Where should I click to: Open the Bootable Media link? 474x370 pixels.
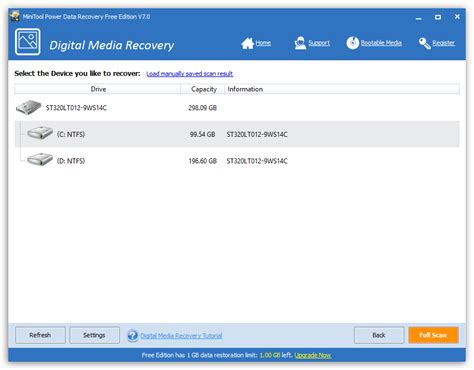click(381, 43)
